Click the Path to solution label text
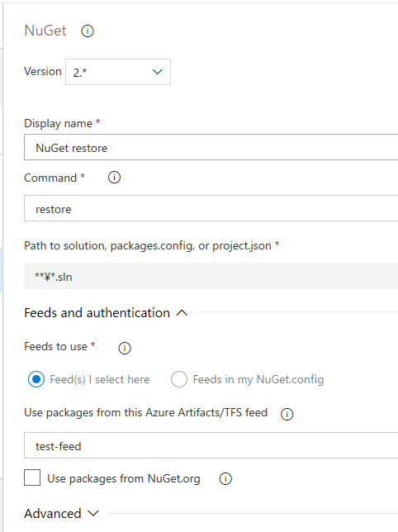The width and height of the screenshot is (398, 532). pyautogui.click(x=148, y=245)
